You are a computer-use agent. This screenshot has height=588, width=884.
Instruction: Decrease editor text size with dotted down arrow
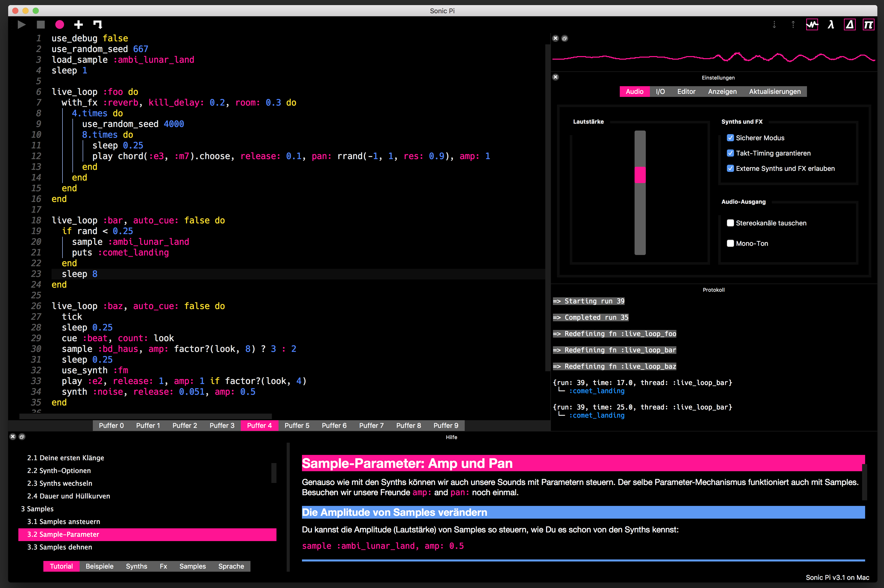[774, 25]
